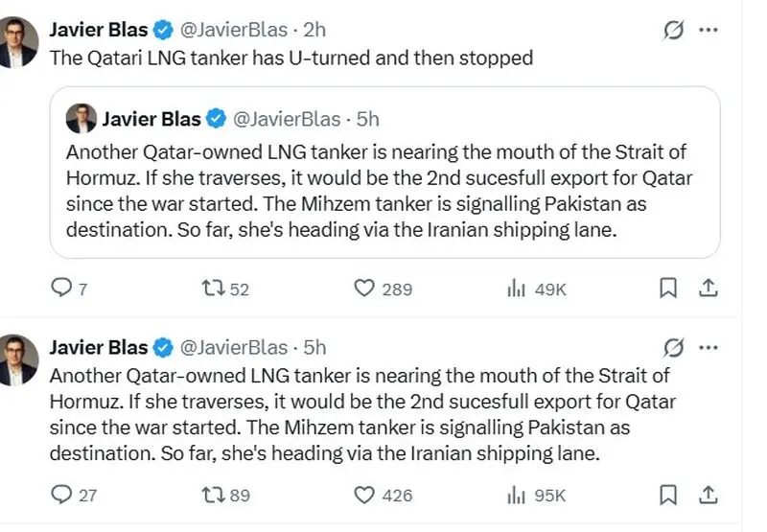Open more options menu on top tweet
The width and height of the screenshot is (767, 532).
coord(709,30)
